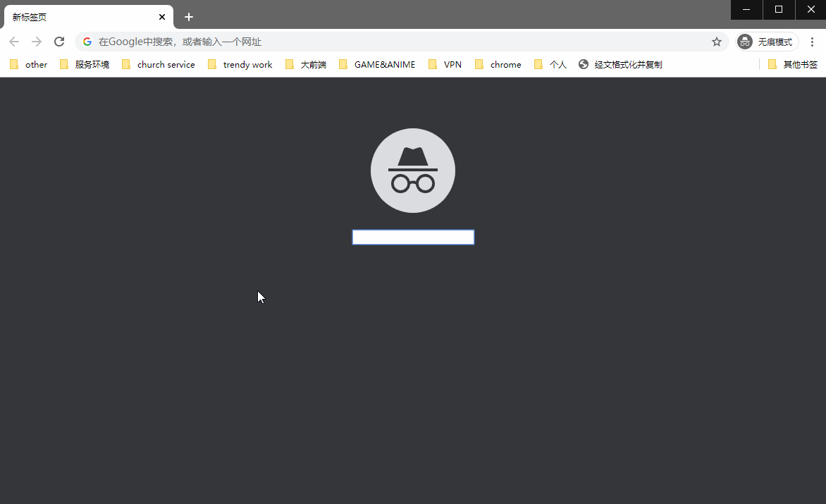
Task: Expand the 其他书签 folder
Action: pos(799,64)
